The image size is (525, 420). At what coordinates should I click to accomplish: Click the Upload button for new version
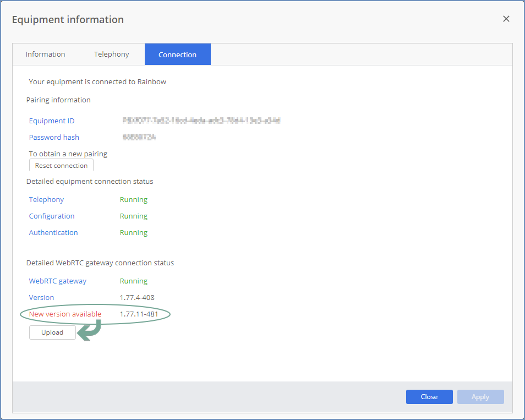click(52, 332)
